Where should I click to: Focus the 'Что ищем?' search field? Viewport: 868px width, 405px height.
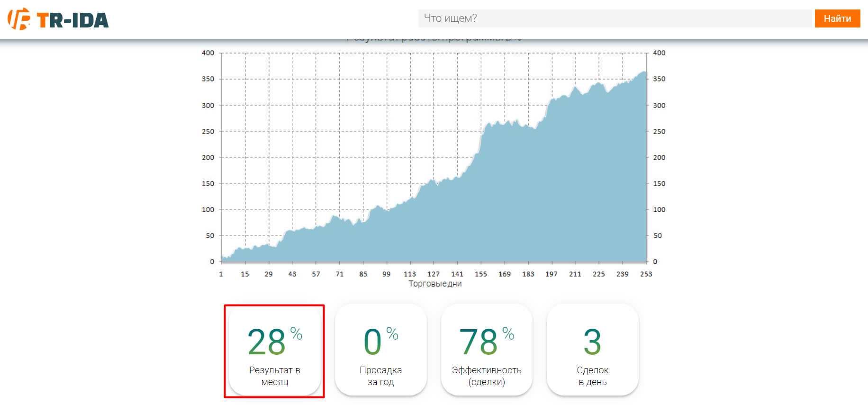tap(615, 18)
